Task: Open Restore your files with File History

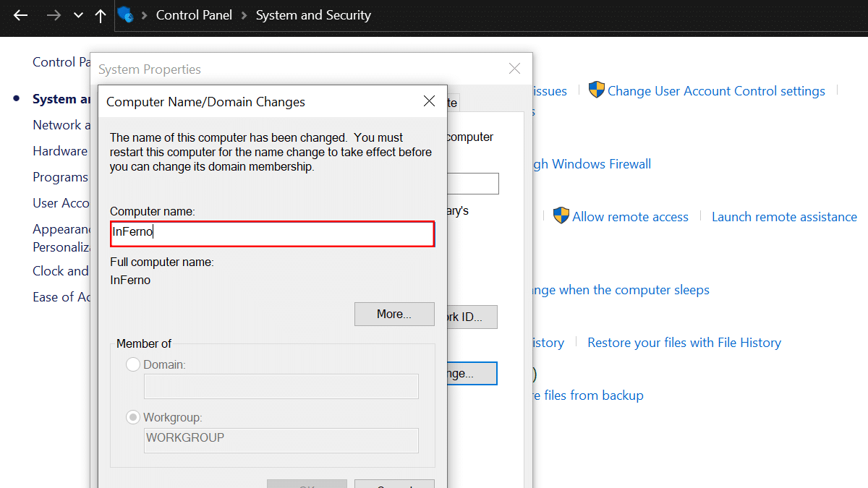Action: click(684, 343)
